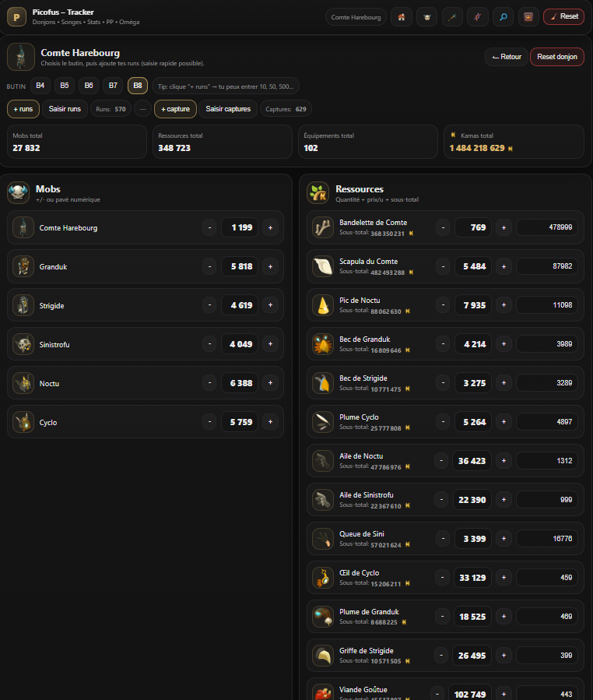Click Mobs total value 27 832
593x700 pixels.
[x=26, y=148]
